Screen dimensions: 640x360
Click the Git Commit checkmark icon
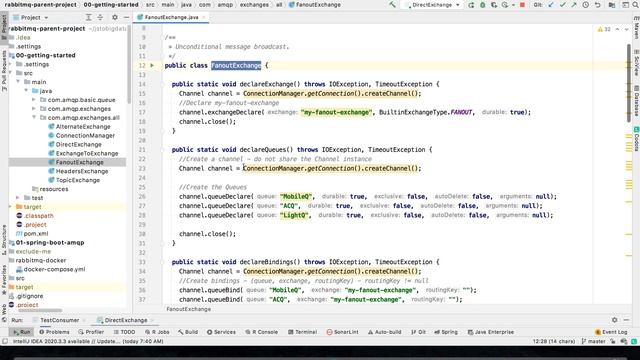pos(563,5)
